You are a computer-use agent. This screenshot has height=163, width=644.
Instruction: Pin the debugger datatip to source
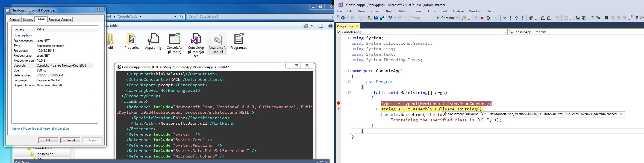pyautogui.click(x=622, y=114)
